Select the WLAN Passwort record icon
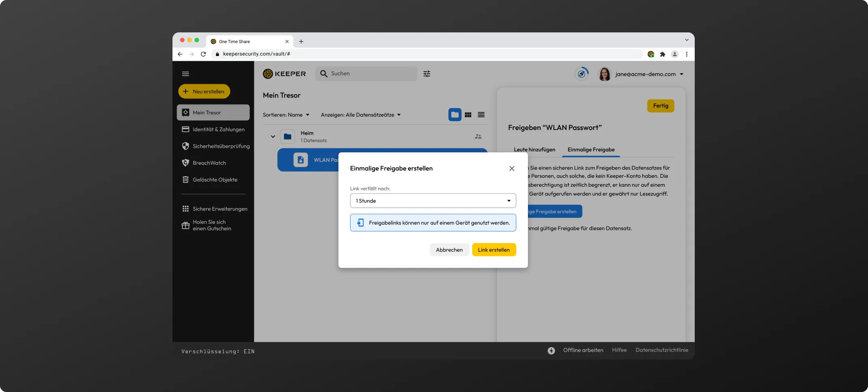The image size is (868, 392). [x=300, y=160]
